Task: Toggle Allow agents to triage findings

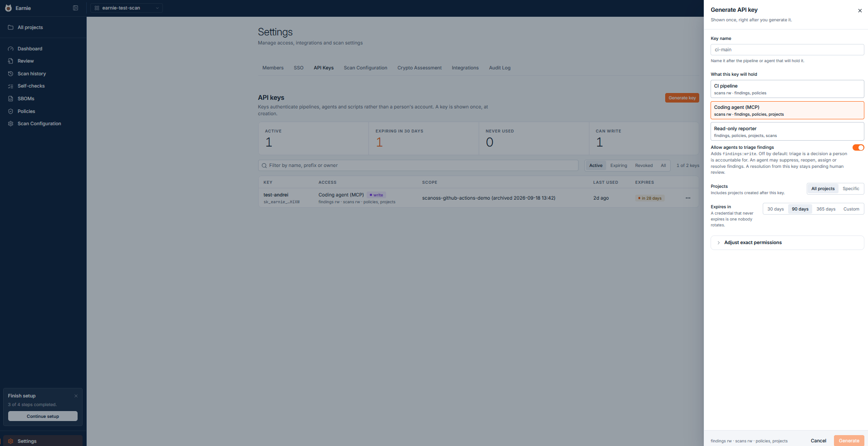Action: coord(858,147)
